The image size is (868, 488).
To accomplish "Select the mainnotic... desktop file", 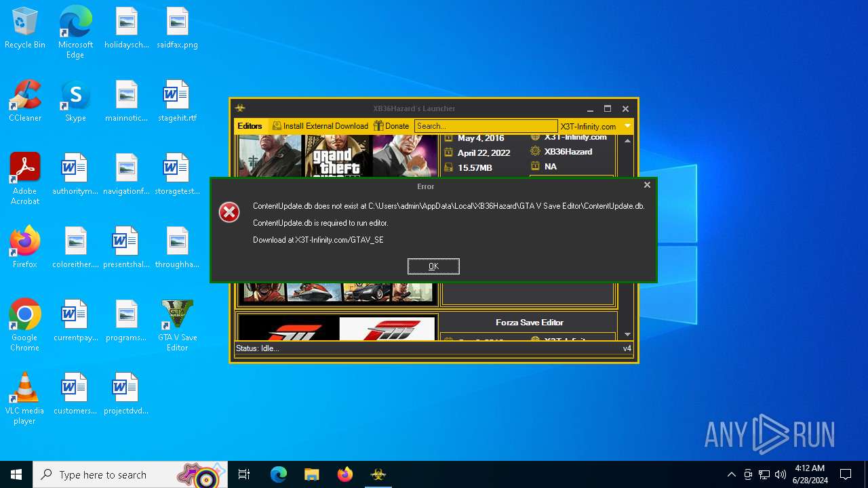I will point(127,102).
